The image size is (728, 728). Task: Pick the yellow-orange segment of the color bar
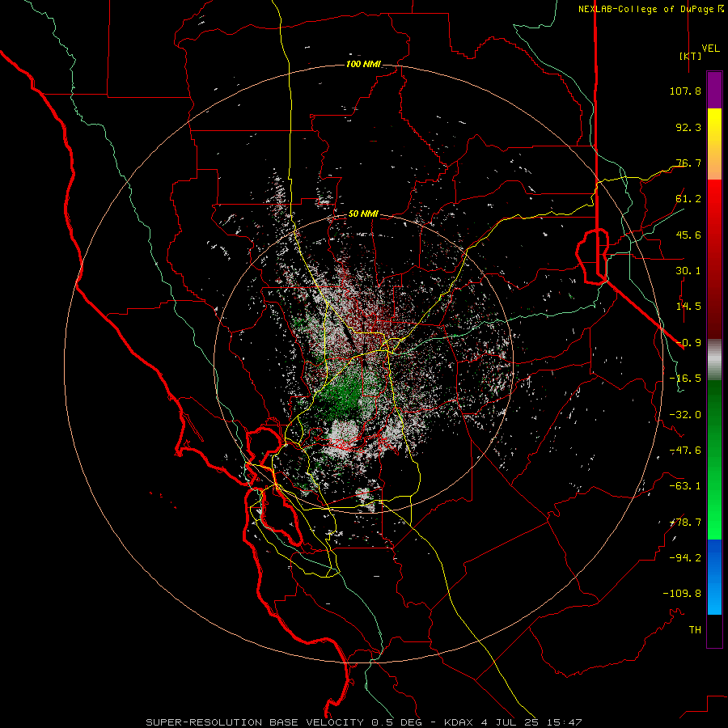point(714,144)
